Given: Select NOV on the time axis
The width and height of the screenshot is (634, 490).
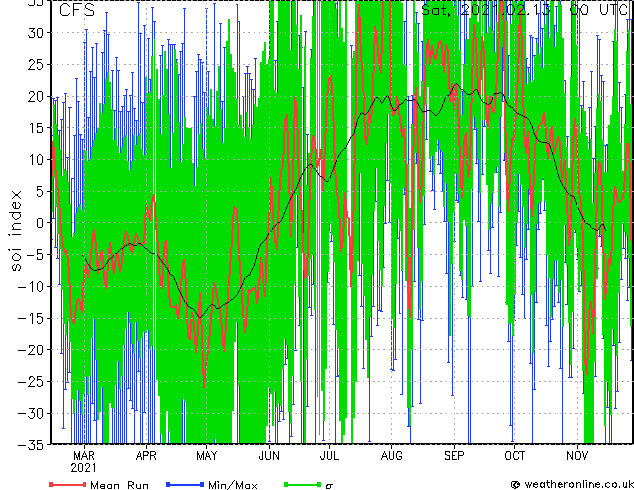Looking at the screenshot, I should click(576, 455).
